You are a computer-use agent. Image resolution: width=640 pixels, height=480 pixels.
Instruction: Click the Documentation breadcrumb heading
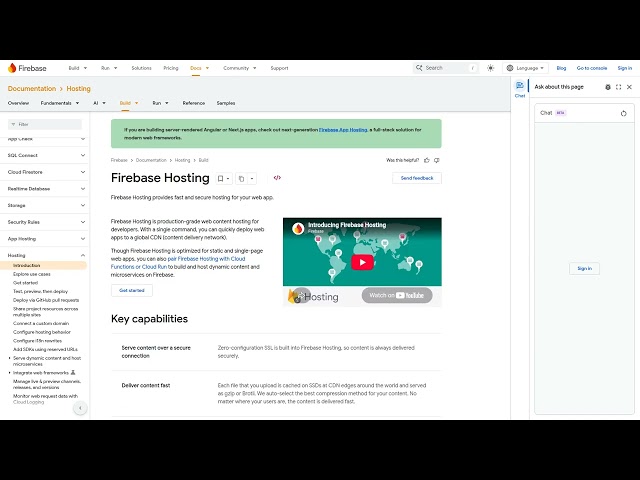coord(32,89)
